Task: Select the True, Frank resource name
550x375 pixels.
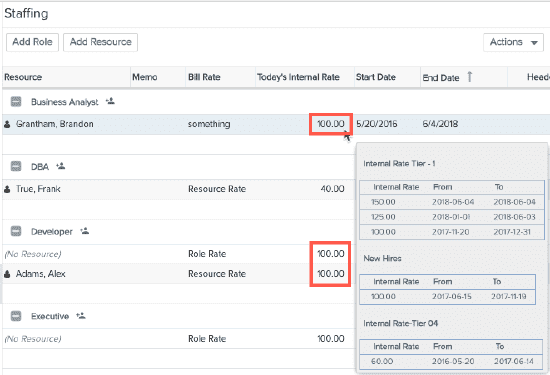Action: pyautogui.click(x=38, y=189)
